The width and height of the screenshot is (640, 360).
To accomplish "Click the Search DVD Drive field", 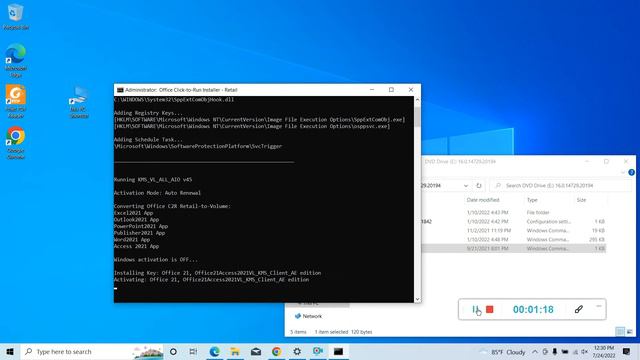I will click(x=561, y=186).
